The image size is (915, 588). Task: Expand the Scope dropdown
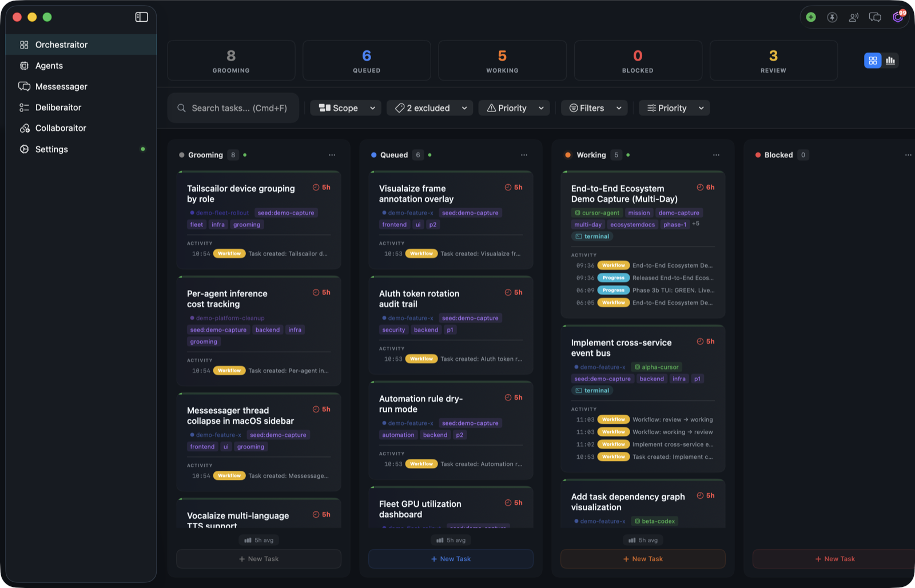346,108
